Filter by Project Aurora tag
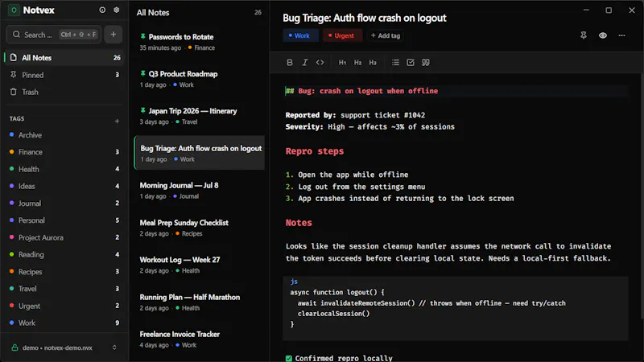644x362 pixels. pyautogui.click(x=64, y=237)
